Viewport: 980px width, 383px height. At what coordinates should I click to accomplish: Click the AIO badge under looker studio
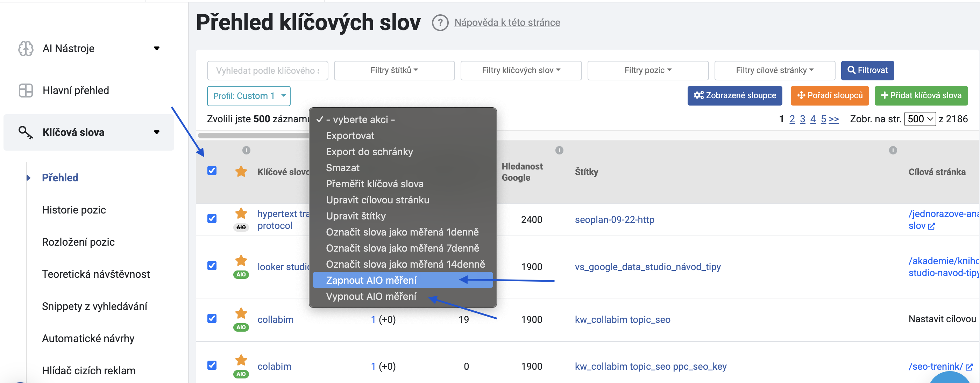pos(241,274)
